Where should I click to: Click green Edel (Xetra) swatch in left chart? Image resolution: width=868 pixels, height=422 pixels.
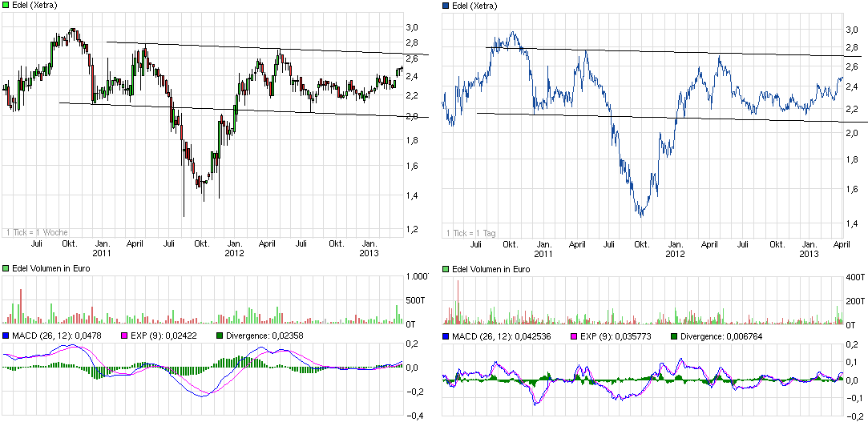tap(6, 5)
